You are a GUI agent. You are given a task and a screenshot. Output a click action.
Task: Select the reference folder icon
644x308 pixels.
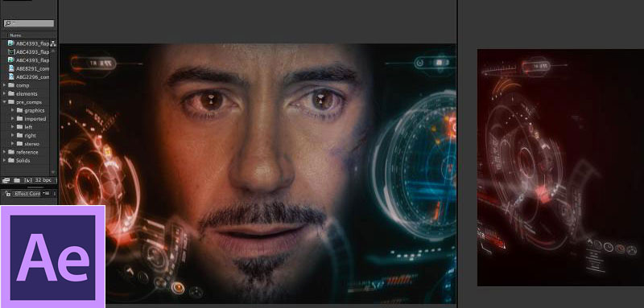click(11, 152)
